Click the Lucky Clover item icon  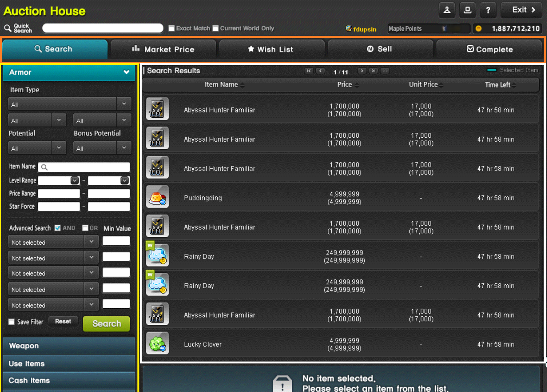[157, 344]
